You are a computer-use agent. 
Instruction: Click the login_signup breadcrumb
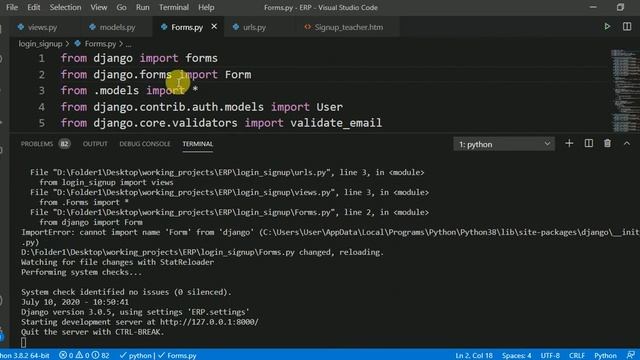40,44
